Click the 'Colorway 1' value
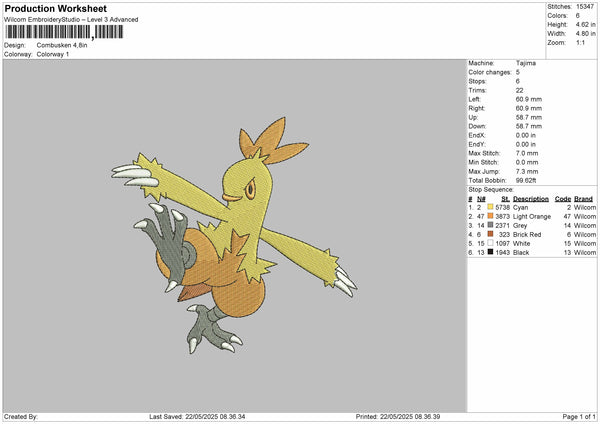Image resolution: width=600 pixels, height=424 pixels. click(x=53, y=54)
